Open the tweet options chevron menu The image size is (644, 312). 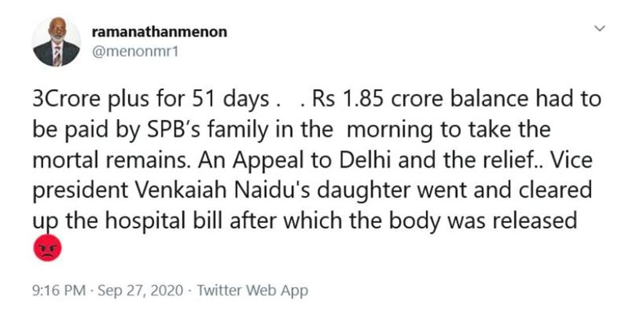[x=599, y=29]
